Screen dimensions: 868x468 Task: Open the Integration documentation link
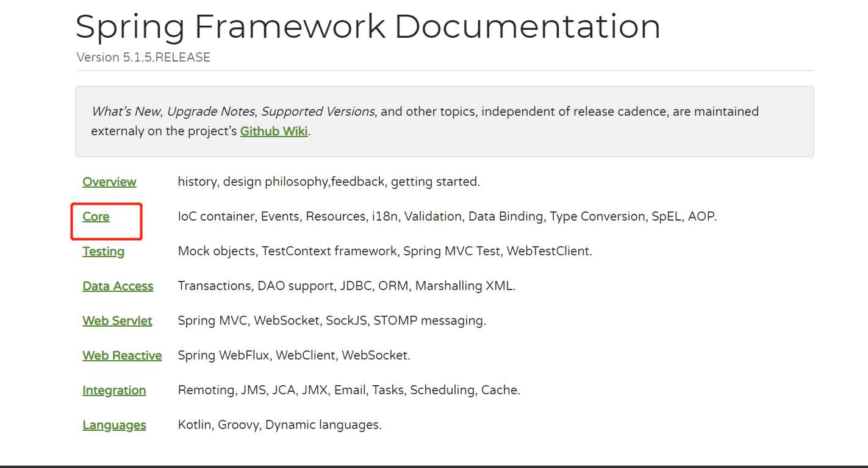pos(114,390)
